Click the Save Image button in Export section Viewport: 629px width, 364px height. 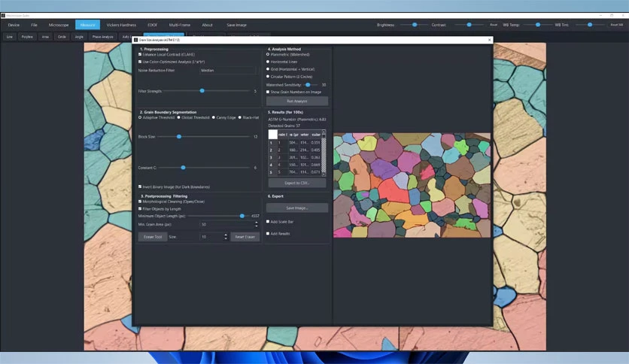coord(297,208)
